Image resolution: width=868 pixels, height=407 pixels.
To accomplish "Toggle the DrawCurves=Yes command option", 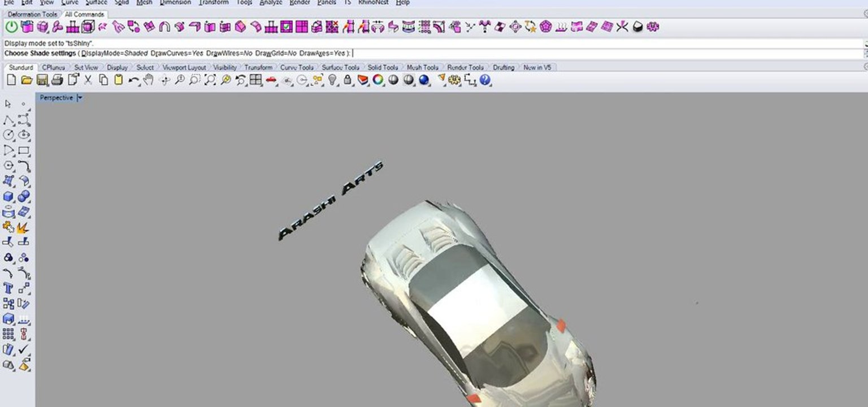I will (x=177, y=53).
